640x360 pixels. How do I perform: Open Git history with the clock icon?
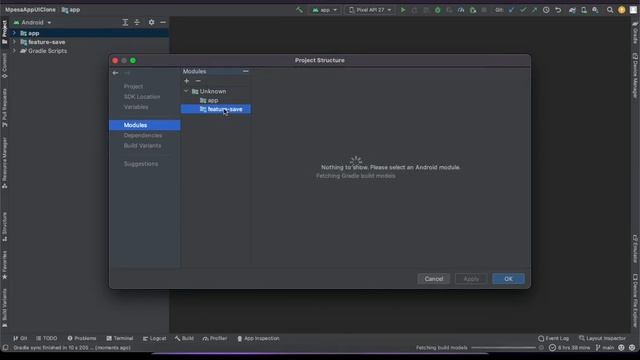[546, 10]
